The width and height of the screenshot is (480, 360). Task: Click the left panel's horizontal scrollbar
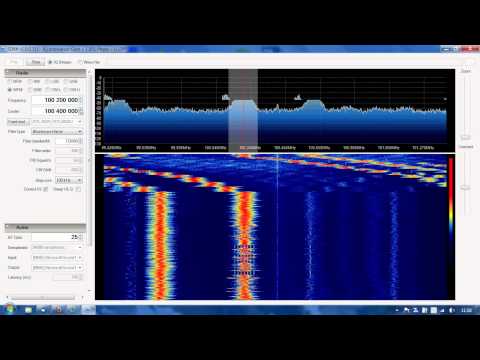coord(45,297)
